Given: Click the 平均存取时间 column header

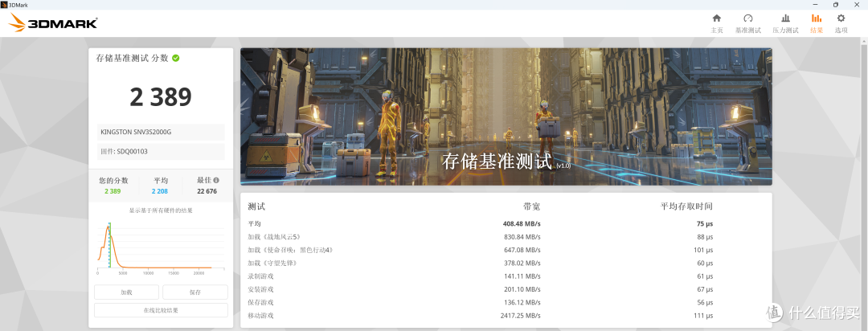Looking at the screenshot, I should coord(686,206).
